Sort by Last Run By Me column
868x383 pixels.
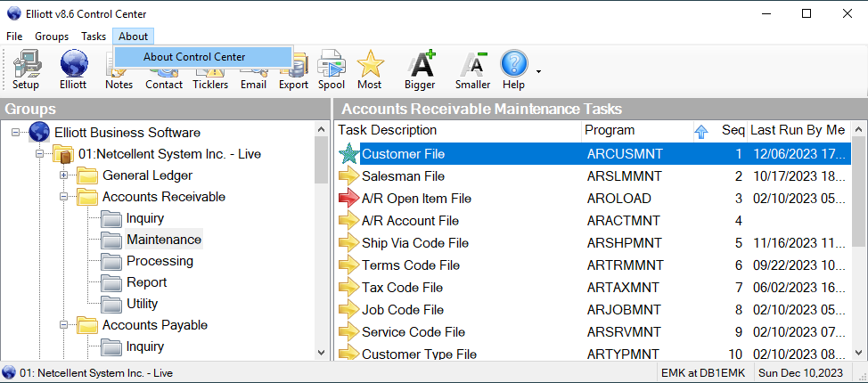[x=798, y=131]
